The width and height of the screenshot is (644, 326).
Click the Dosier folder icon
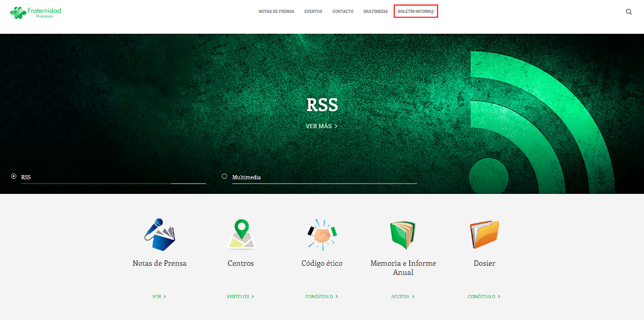pos(484,235)
